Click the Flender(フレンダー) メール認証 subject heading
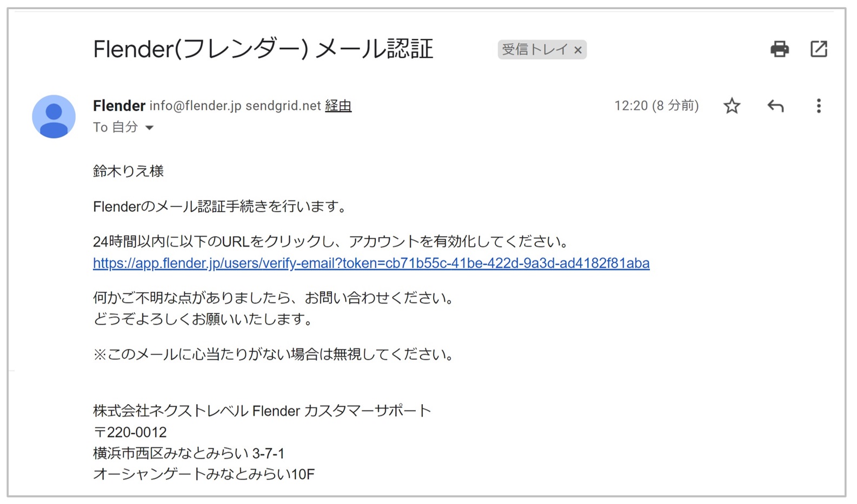The height and width of the screenshot is (504, 857). pos(263,49)
